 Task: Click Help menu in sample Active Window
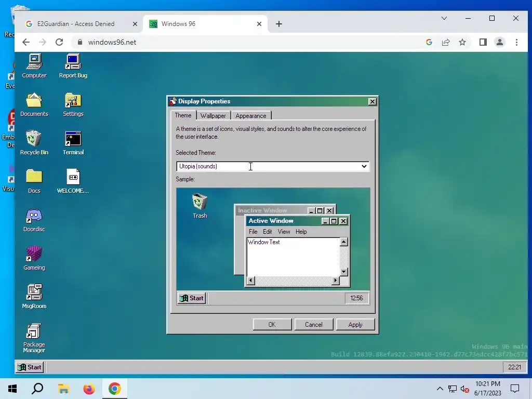click(x=301, y=232)
